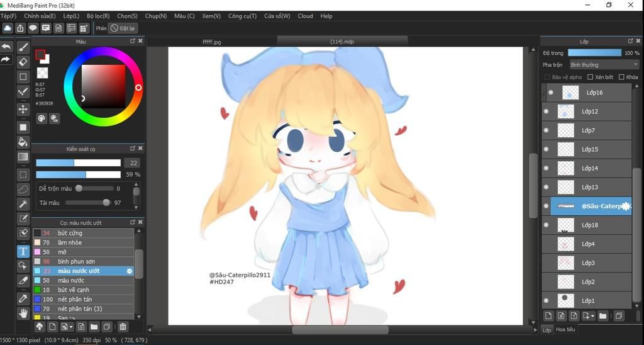Enable the Xén bớt checkbox
Viewport: 644px width, 345px height.
[590, 77]
